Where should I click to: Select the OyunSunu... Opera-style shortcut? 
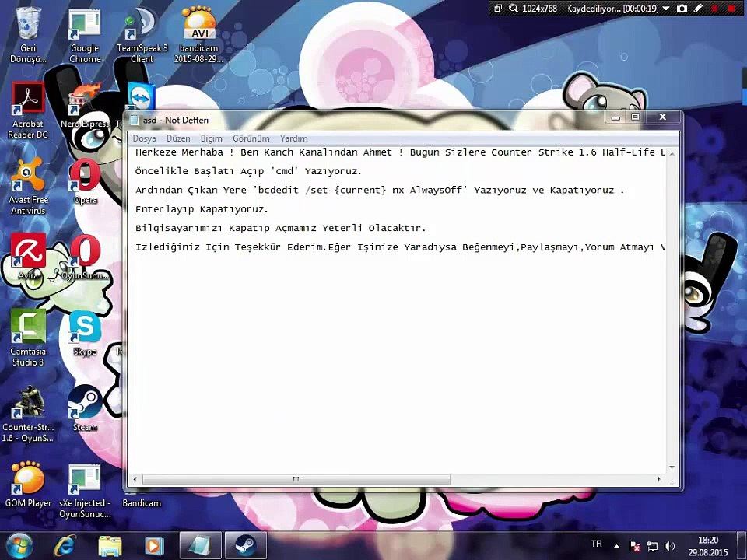pyautogui.click(x=86, y=257)
